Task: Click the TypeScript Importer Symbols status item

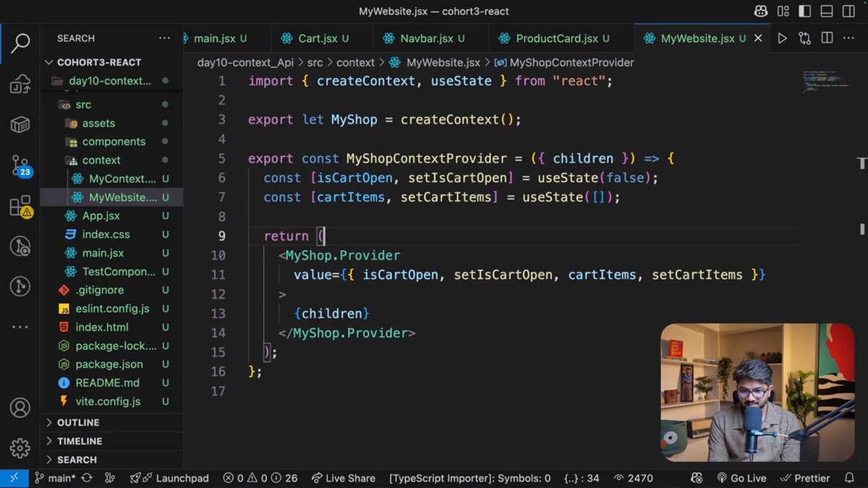Action: tap(469, 478)
